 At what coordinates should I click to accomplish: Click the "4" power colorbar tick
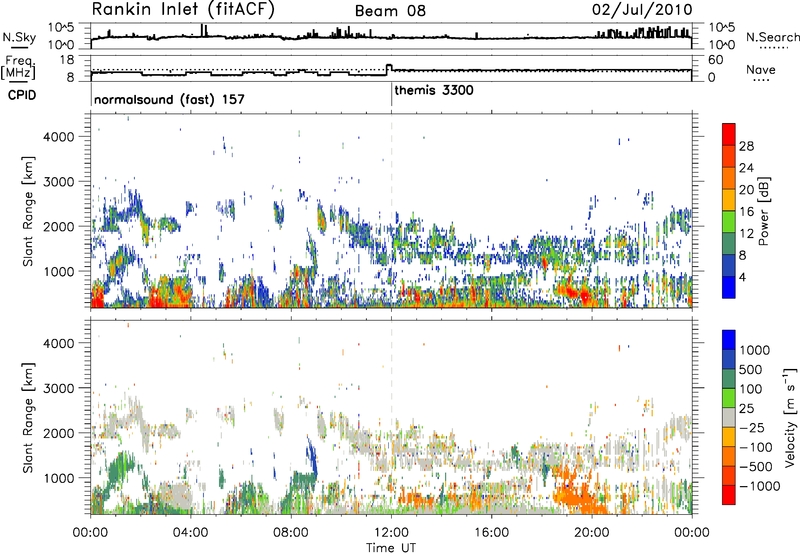point(742,278)
